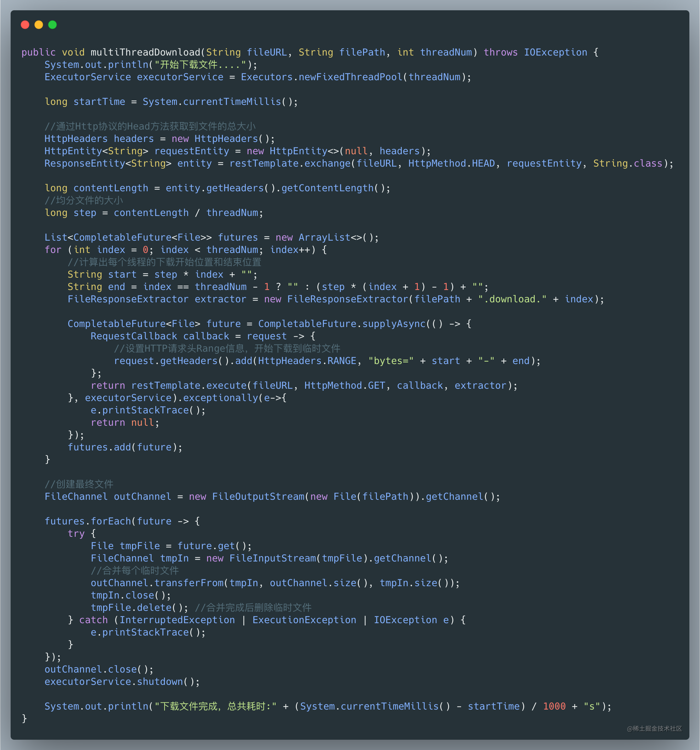Click futures.forEach(future -> { line
700x750 pixels.
pos(122,521)
